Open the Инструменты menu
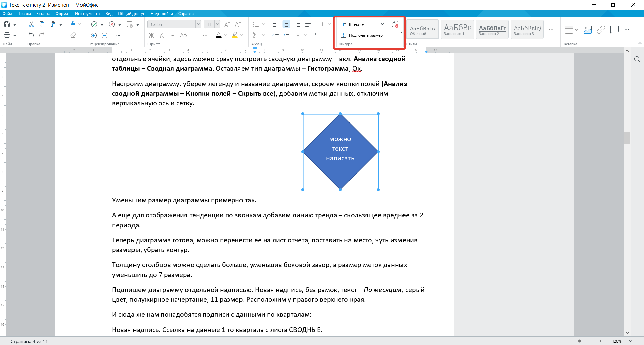 pos(88,14)
